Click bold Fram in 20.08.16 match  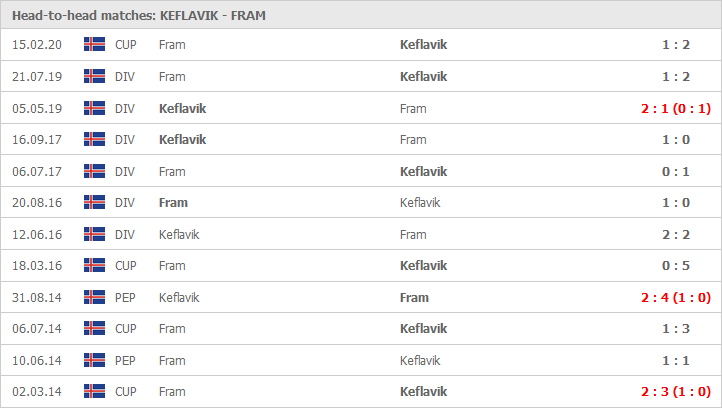click(173, 203)
